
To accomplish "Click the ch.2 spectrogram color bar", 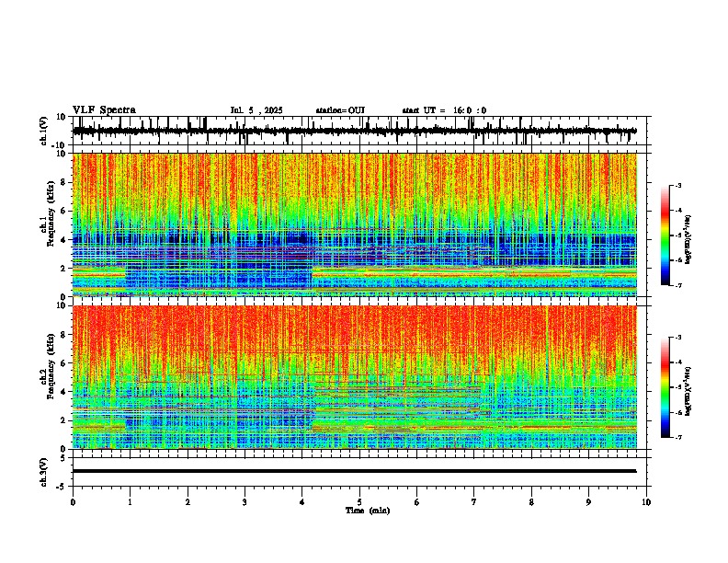I will click(665, 387).
